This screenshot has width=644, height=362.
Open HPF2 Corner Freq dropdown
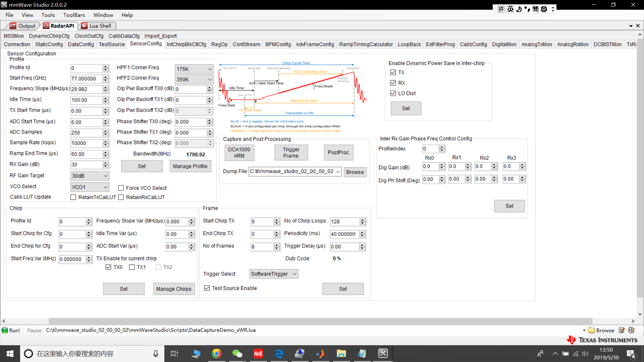[x=194, y=79]
